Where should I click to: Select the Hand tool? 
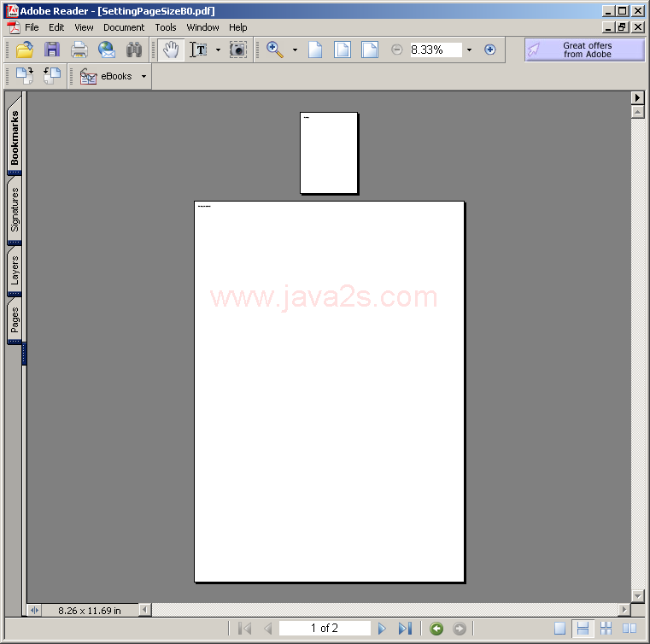point(171,50)
